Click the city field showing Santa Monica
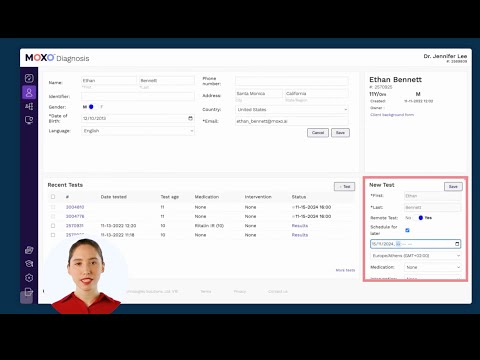 click(259, 93)
